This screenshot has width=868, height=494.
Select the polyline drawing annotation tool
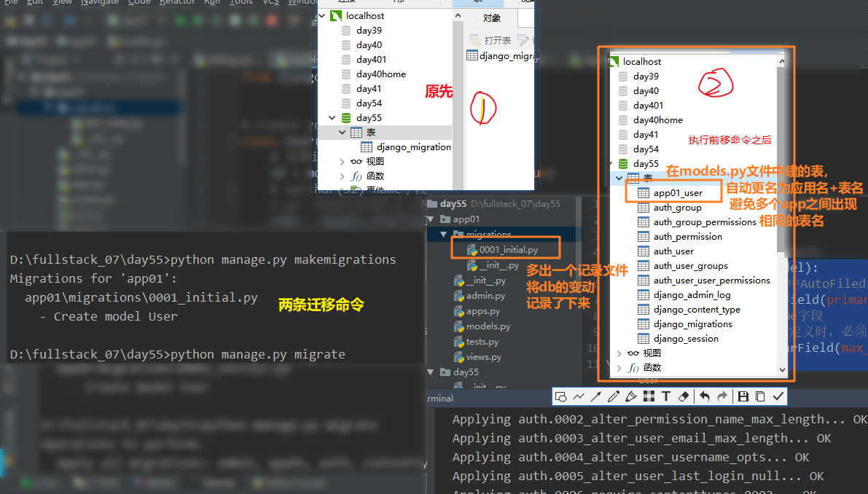pos(579,396)
